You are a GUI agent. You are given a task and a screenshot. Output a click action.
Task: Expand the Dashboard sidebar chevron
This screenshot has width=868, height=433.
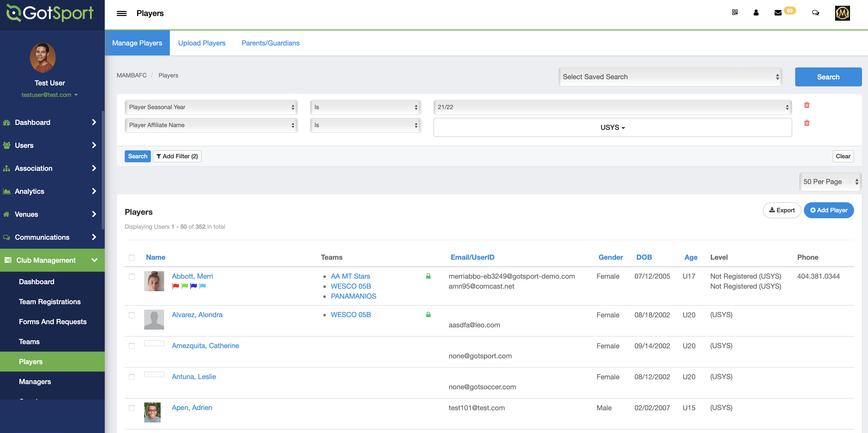coord(94,122)
